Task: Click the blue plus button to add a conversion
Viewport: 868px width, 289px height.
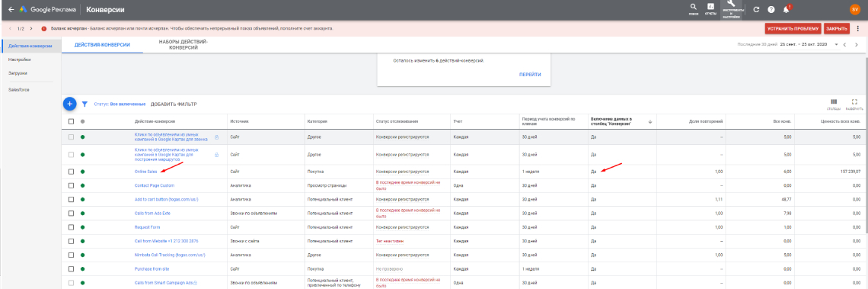Action: click(69, 103)
